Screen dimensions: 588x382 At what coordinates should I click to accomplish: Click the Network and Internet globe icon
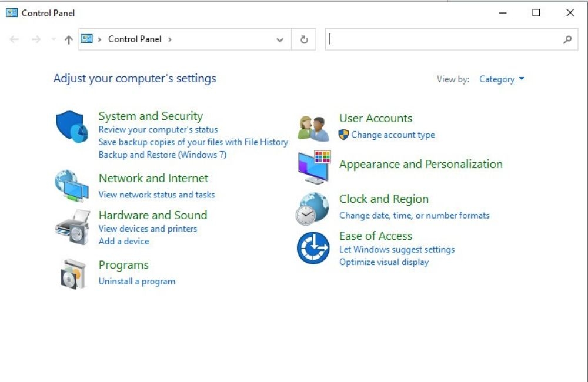(72, 186)
